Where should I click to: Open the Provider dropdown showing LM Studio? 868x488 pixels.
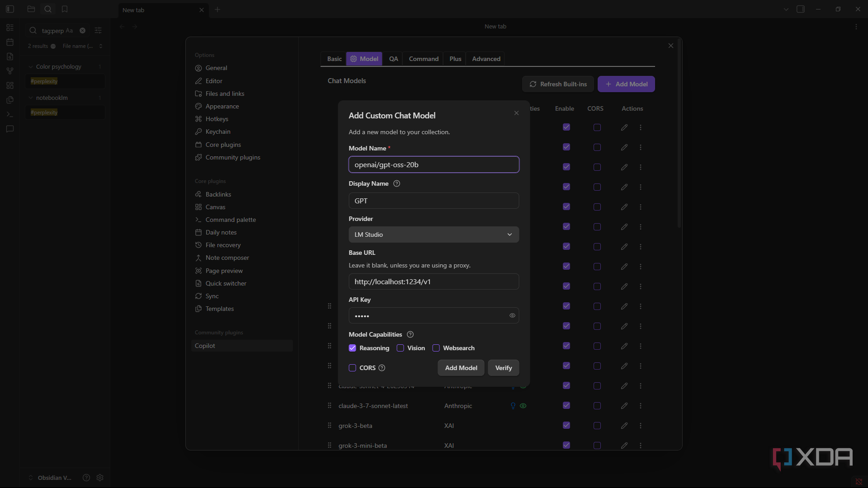click(434, 235)
